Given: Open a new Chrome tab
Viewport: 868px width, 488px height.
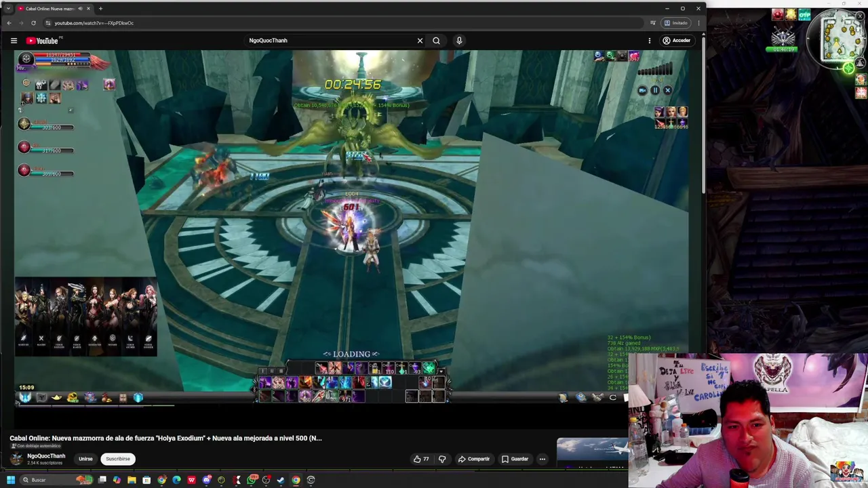Looking at the screenshot, I should pyautogui.click(x=100, y=9).
